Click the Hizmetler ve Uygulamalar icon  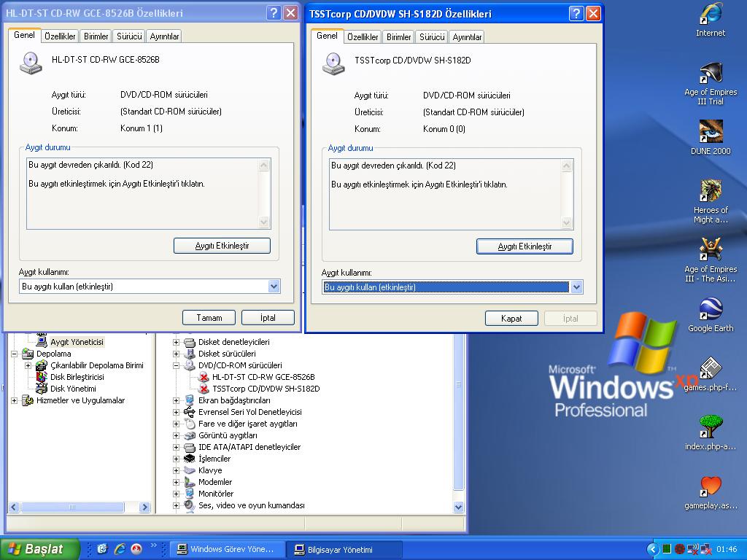point(28,400)
